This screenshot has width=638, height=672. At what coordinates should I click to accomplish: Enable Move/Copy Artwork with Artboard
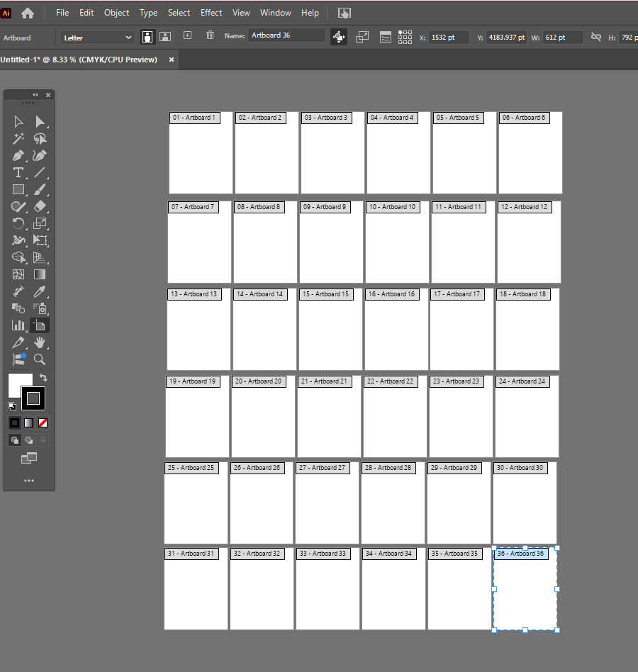(338, 37)
